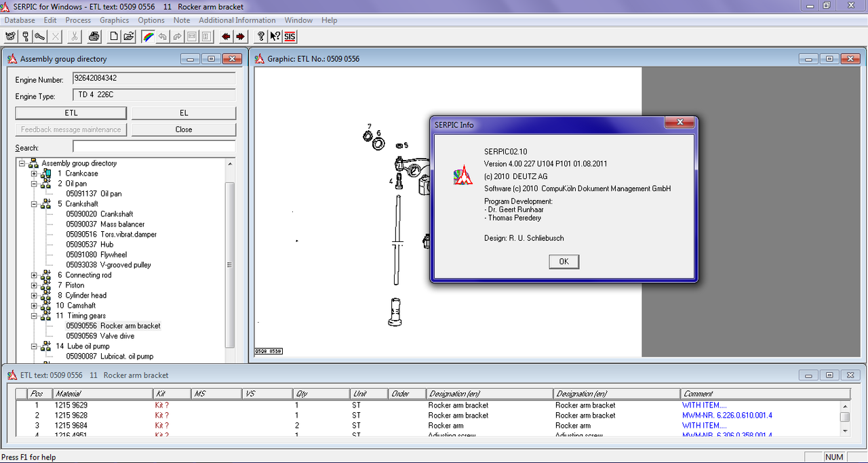Image resolution: width=868 pixels, height=463 pixels.
Task: Collapse the 2 Oil pan tree node
Action: pyautogui.click(x=34, y=184)
